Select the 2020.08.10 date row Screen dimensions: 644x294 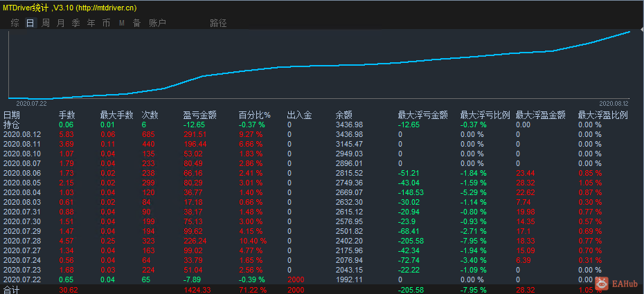(322, 154)
